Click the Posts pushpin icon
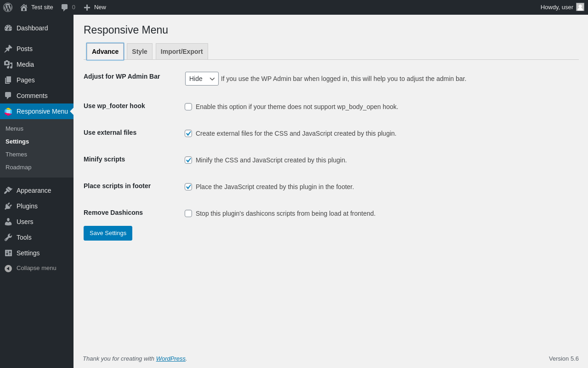The height and width of the screenshot is (368, 588). 8,49
